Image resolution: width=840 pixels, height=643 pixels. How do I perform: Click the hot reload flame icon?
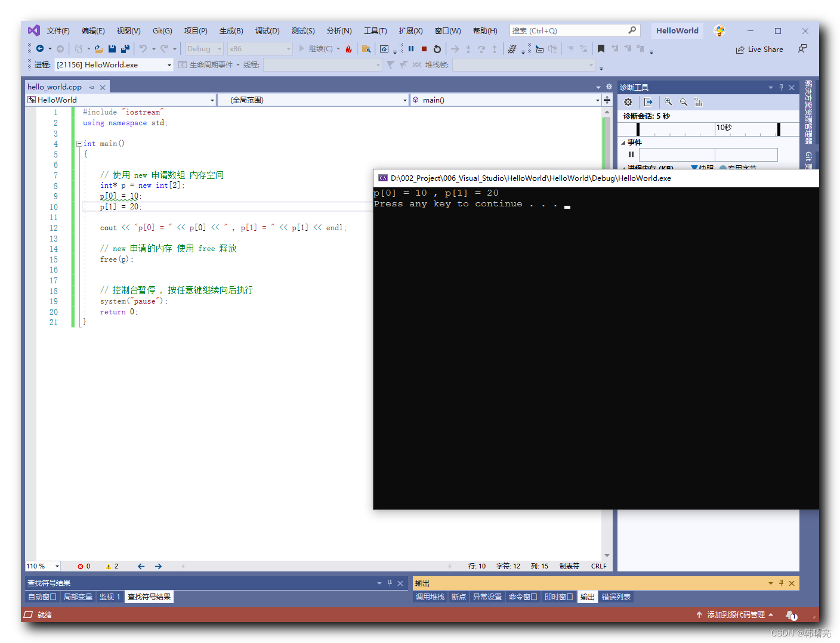coord(349,49)
